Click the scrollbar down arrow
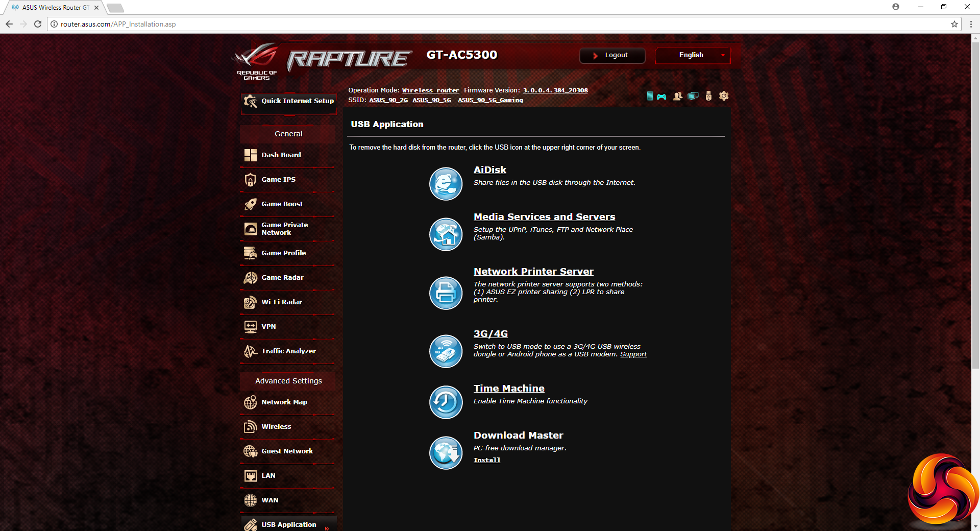This screenshot has height=531, width=980. [975, 526]
